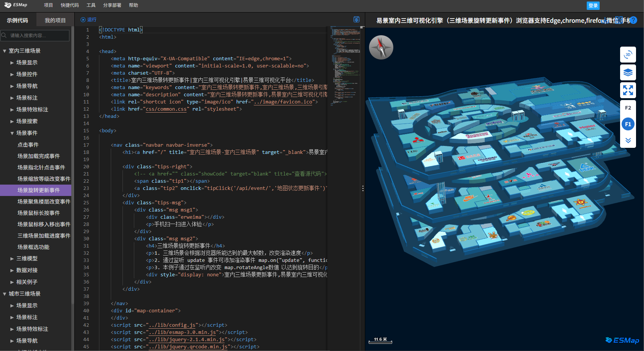Image resolution: width=644 pixels, height=351 pixels.
Task: Click the login 登录 button
Action: click(x=593, y=5)
